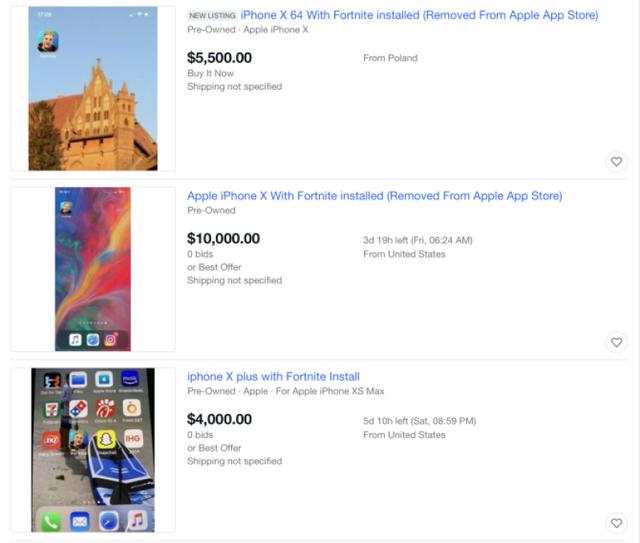The width and height of the screenshot is (640, 543).
Task: Click 'Buy It Now' on the Poland listing
Action: tap(209, 73)
